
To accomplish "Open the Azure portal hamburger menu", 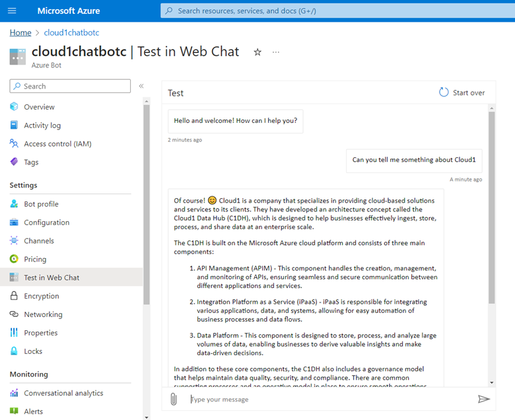I will 12,11.
